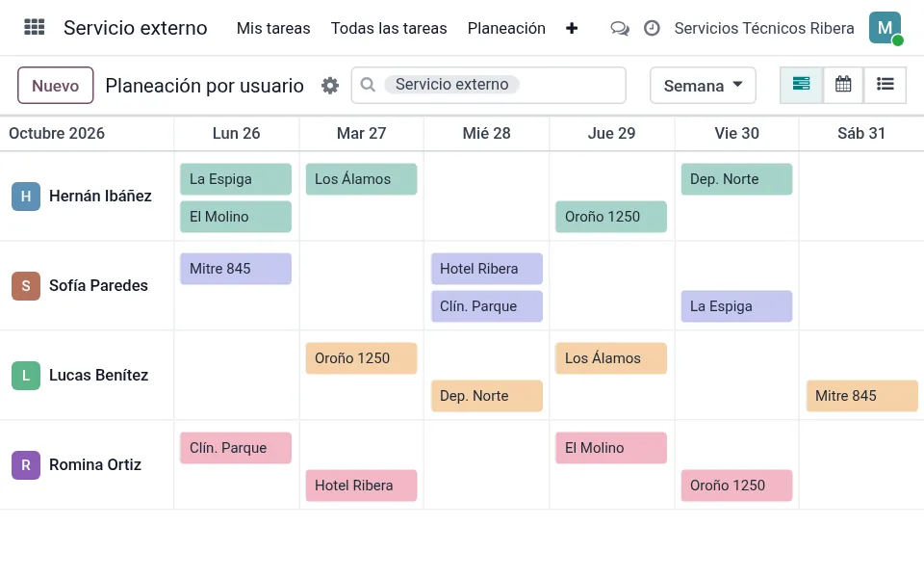Open Hernán's Los Álamos task on Tuesday
The height and width of the screenshot is (578, 924).
point(361,179)
